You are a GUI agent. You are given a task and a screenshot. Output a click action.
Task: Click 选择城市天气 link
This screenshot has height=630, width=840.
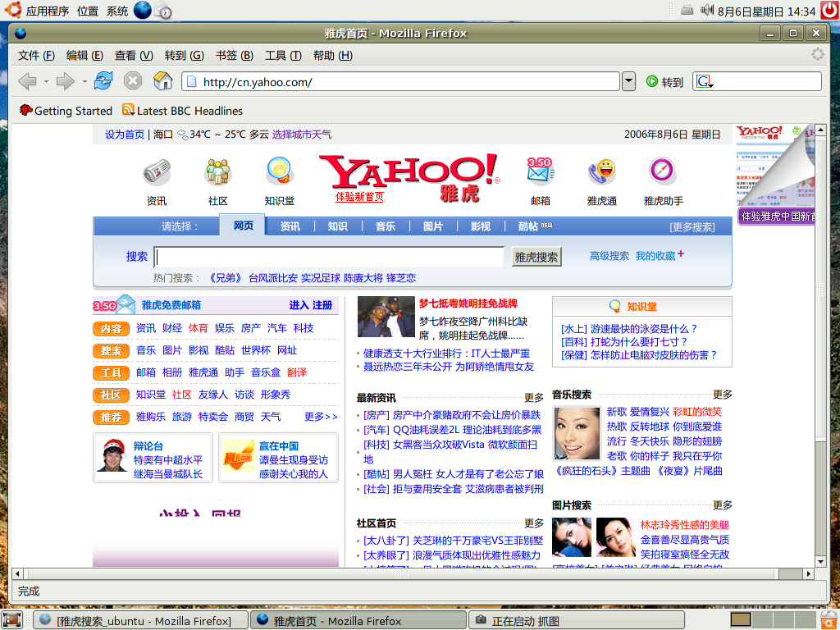pyautogui.click(x=302, y=135)
